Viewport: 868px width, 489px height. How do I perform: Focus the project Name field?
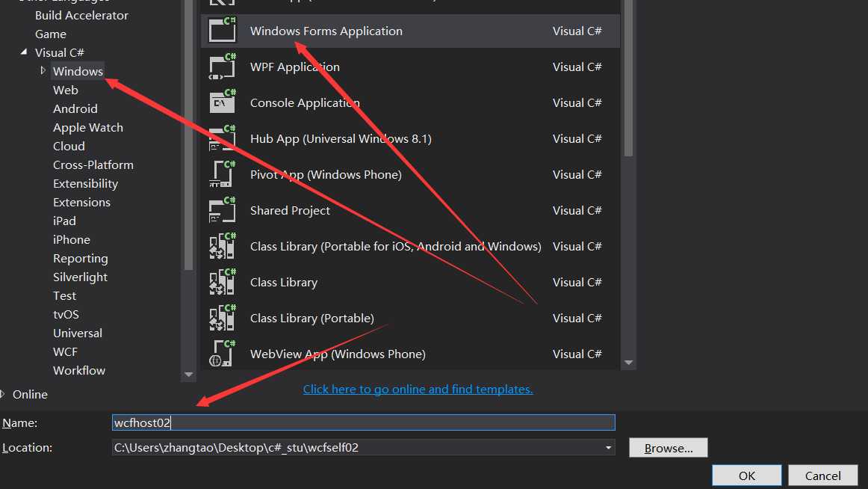tap(363, 422)
